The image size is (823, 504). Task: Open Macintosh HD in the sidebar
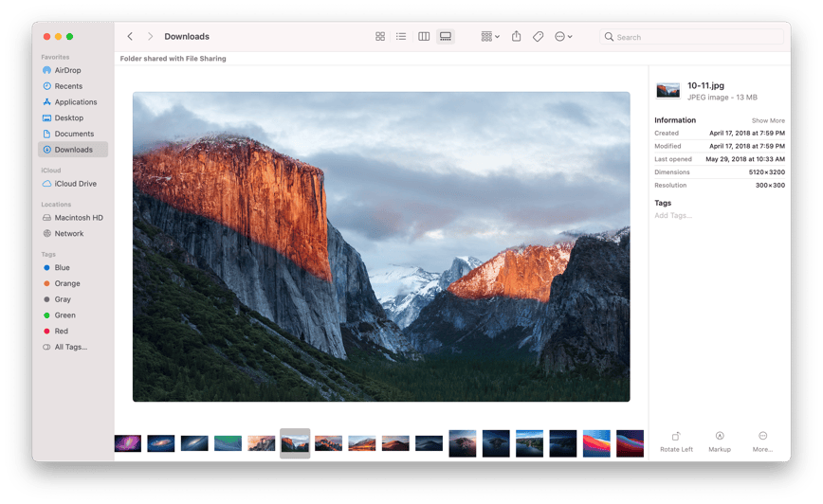[x=73, y=218]
